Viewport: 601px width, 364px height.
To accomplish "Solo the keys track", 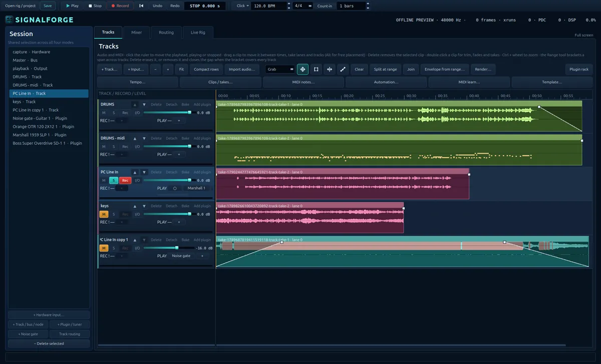I will [114, 214].
